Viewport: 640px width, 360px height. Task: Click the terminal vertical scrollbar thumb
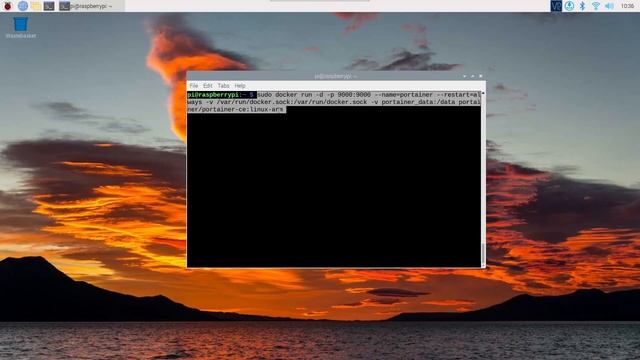(x=483, y=253)
